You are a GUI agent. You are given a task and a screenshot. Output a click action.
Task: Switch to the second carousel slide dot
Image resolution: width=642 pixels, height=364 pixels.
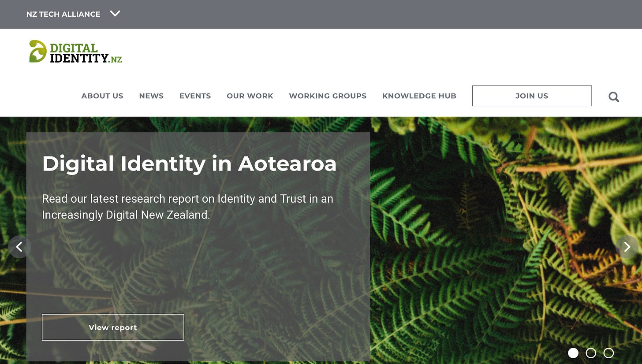(x=591, y=353)
